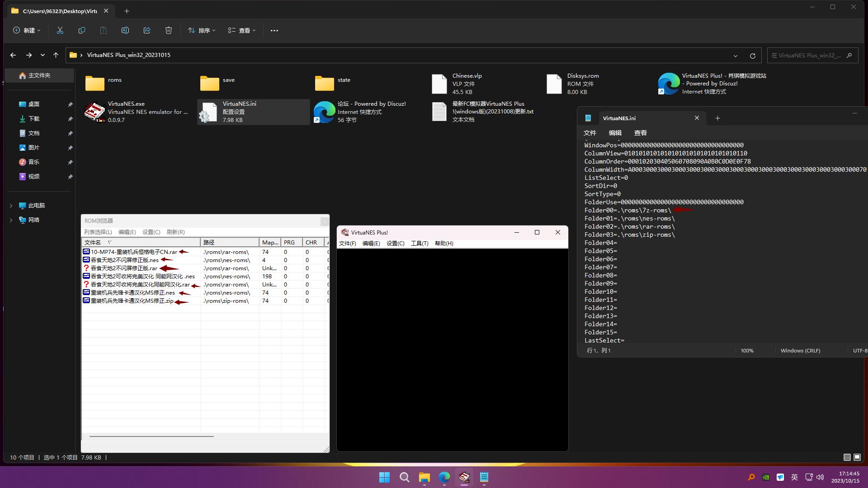The height and width of the screenshot is (488, 868).
Task: Click the 100% zoom level in Notepad status bar
Action: click(x=747, y=351)
